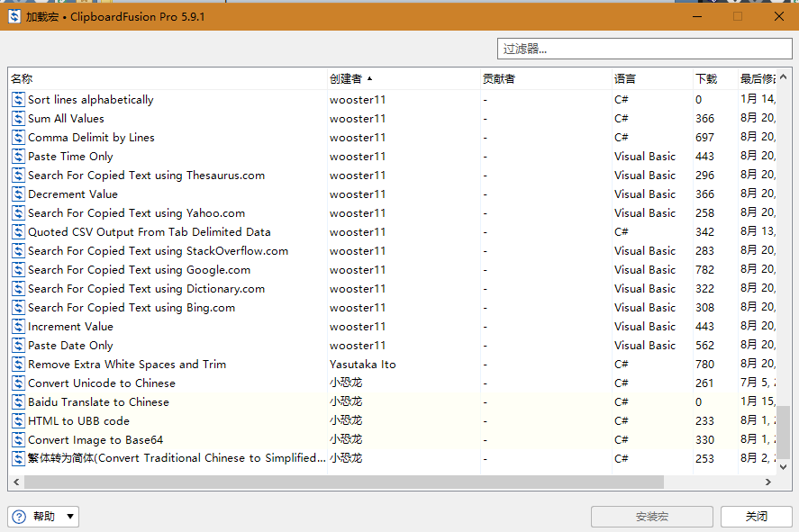Click the Baidu Translate to Chinese icon
Screen dimensions: 799x532
[18, 402]
